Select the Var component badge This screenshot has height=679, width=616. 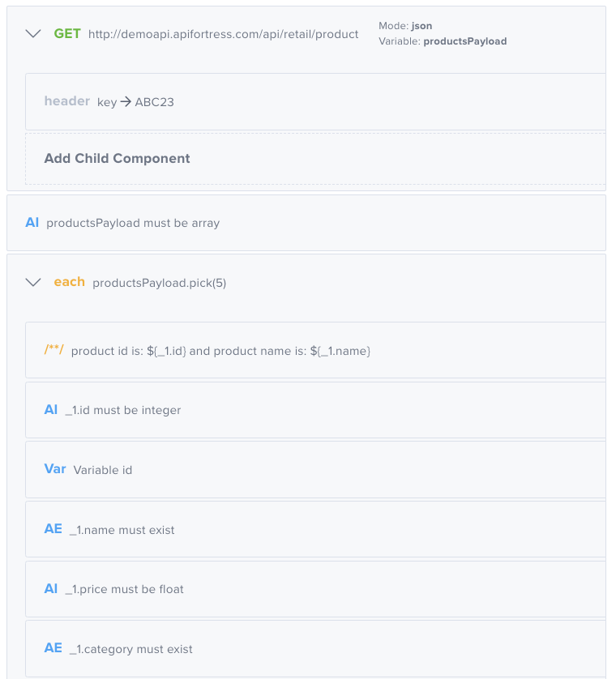55,469
